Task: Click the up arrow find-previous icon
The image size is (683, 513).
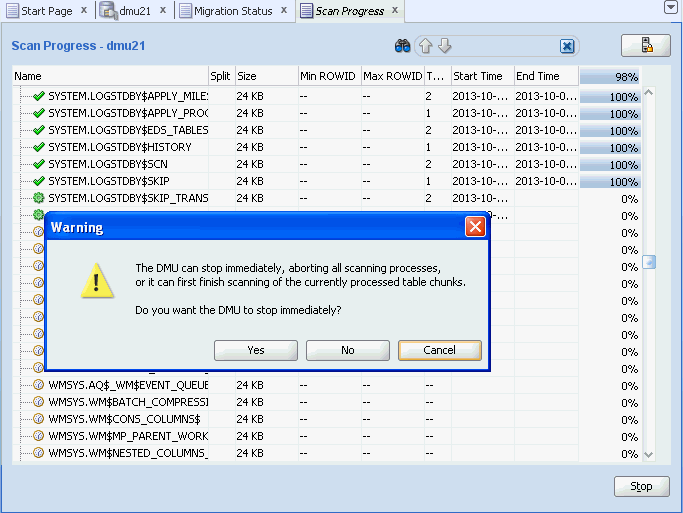Action: [x=425, y=46]
